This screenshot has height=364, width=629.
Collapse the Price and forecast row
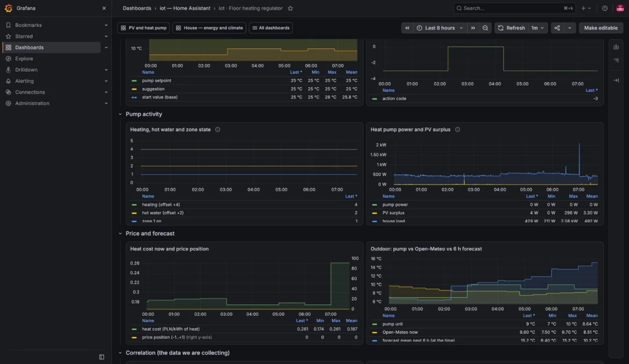[120, 234]
